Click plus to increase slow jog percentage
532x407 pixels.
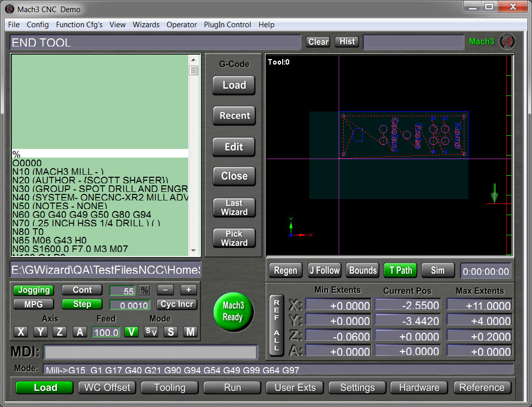pyautogui.click(x=188, y=290)
